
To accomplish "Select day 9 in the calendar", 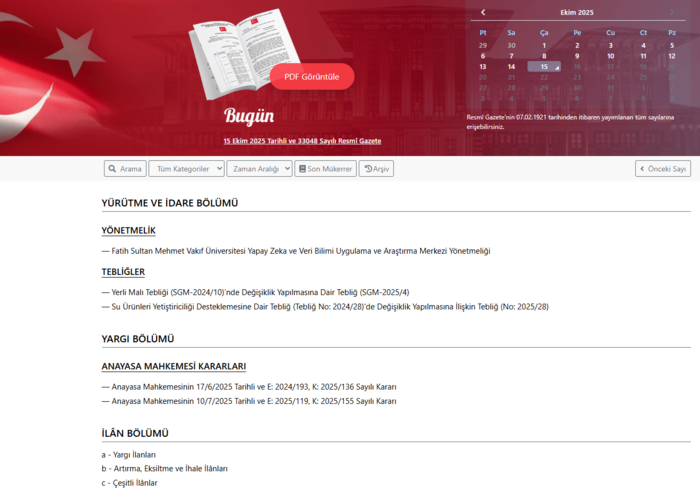I will click(x=577, y=56).
